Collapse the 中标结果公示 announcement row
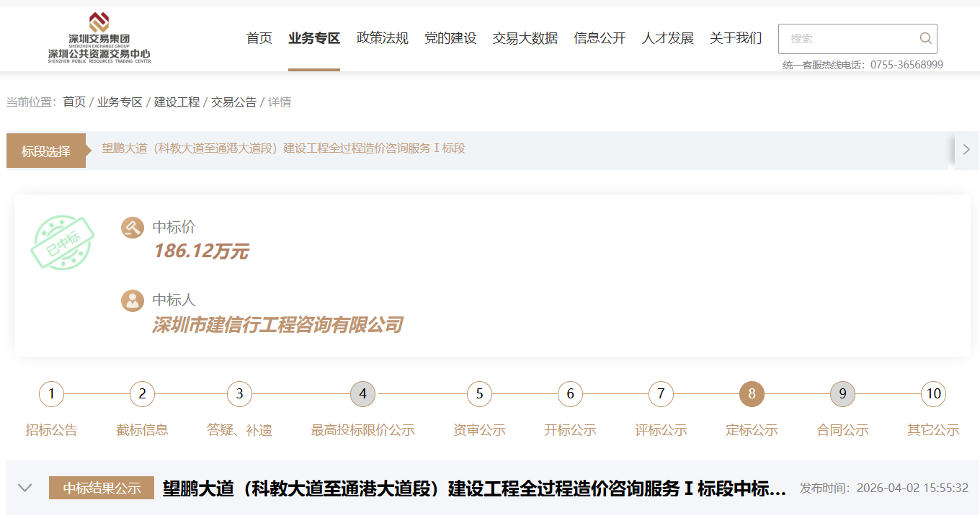The width and height of the screenshot is (980, 518). click(x=25, y=488)
